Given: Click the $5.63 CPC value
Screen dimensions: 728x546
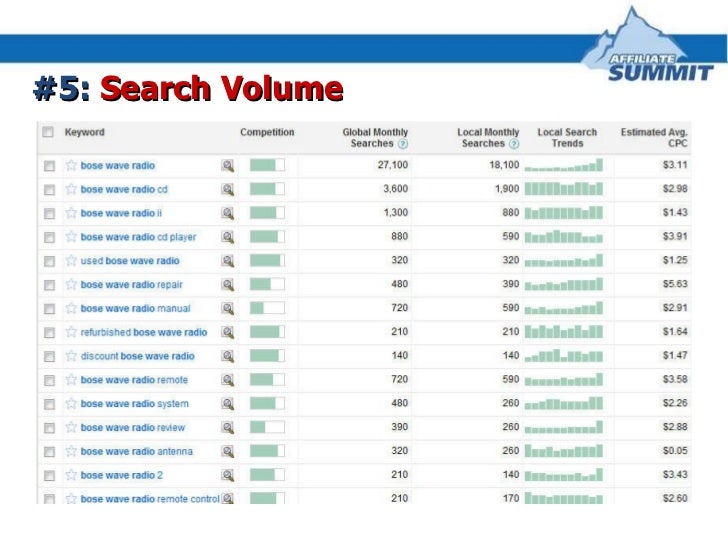Looking at the screenshot, I should (x=675, y=284).
